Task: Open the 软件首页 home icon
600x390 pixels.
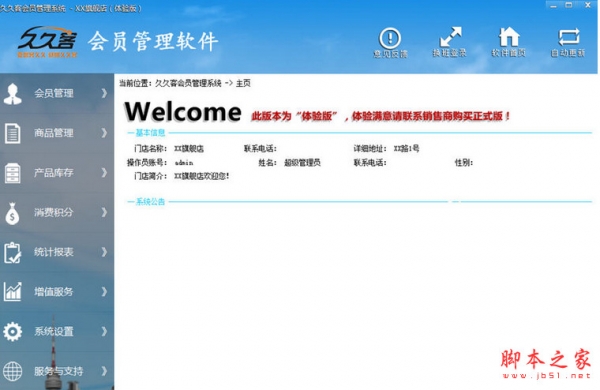Action: point(509,37)
